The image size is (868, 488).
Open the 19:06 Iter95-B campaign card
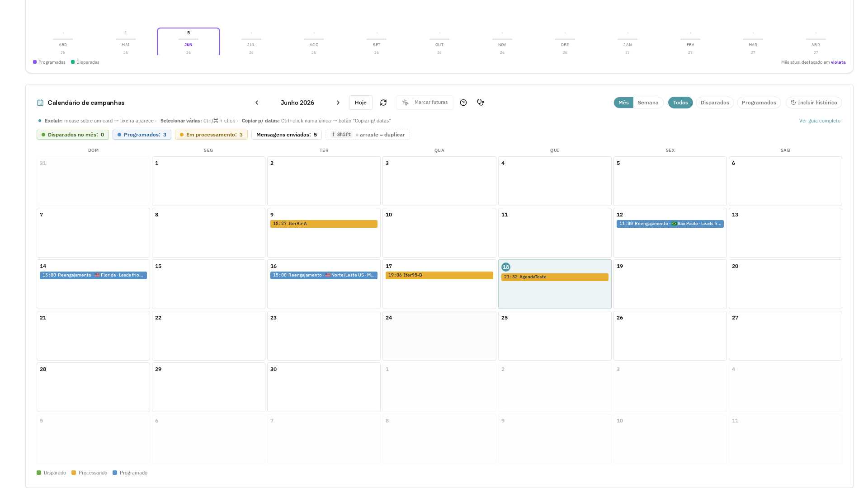click(x=439, y=275)
